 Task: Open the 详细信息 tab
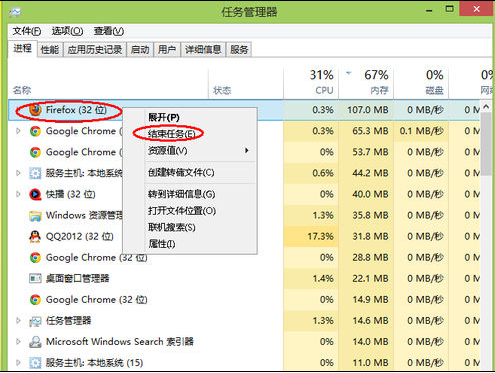point(203,50)
